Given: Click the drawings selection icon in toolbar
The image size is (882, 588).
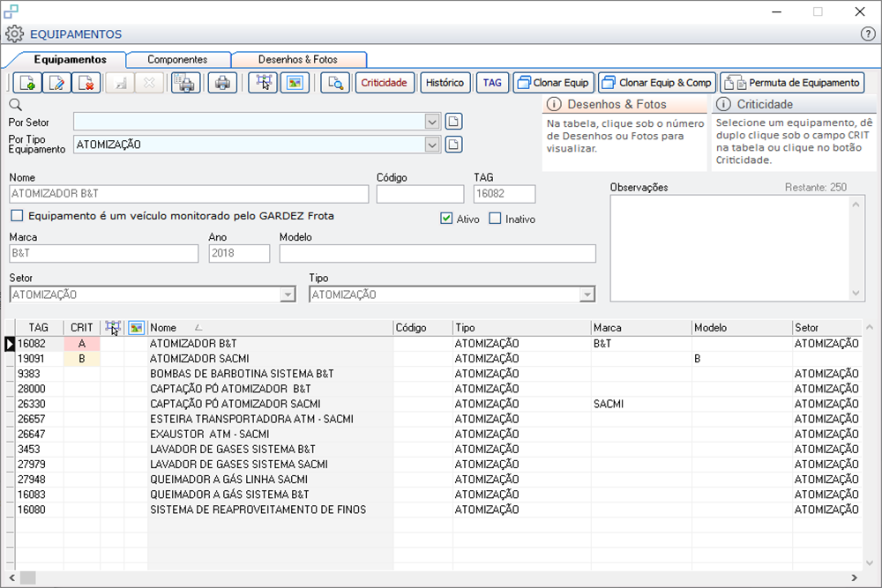Looking at the screenshot, I should [263, 83].
